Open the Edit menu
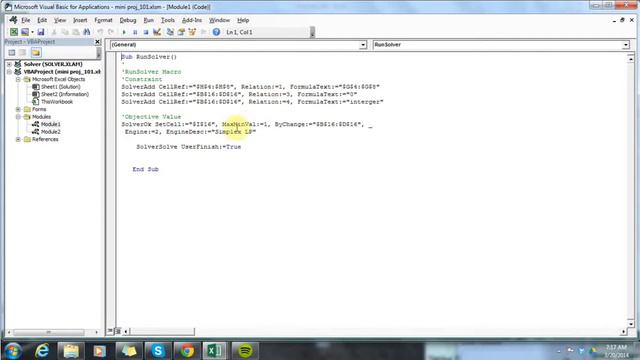640x360 pixels. pyautogui.click(x=42, y=20)
